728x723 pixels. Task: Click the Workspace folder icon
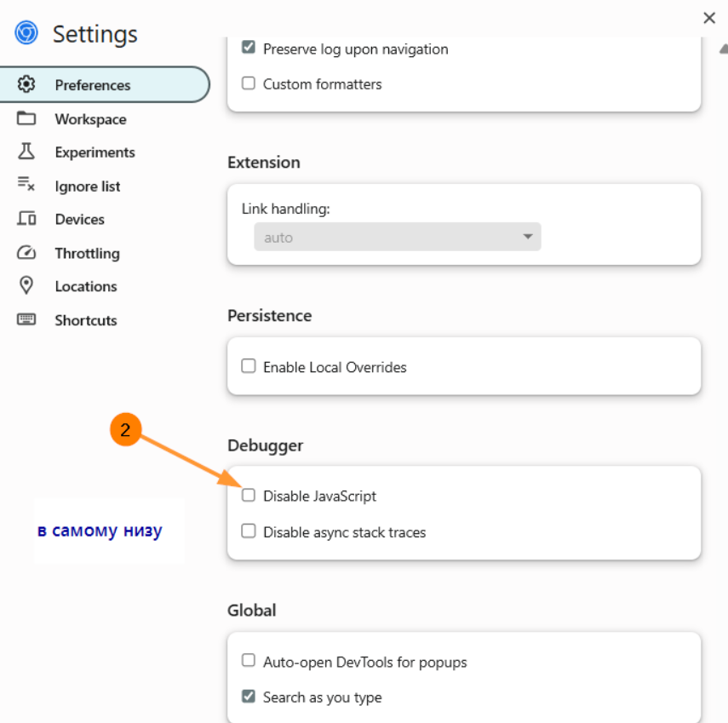tap(26, 118)
